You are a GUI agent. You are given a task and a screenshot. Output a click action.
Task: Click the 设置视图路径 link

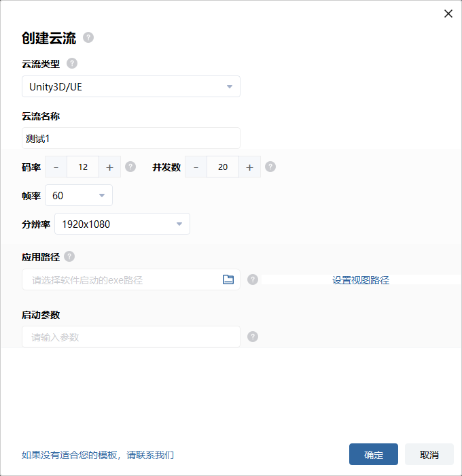coord(361,280)
